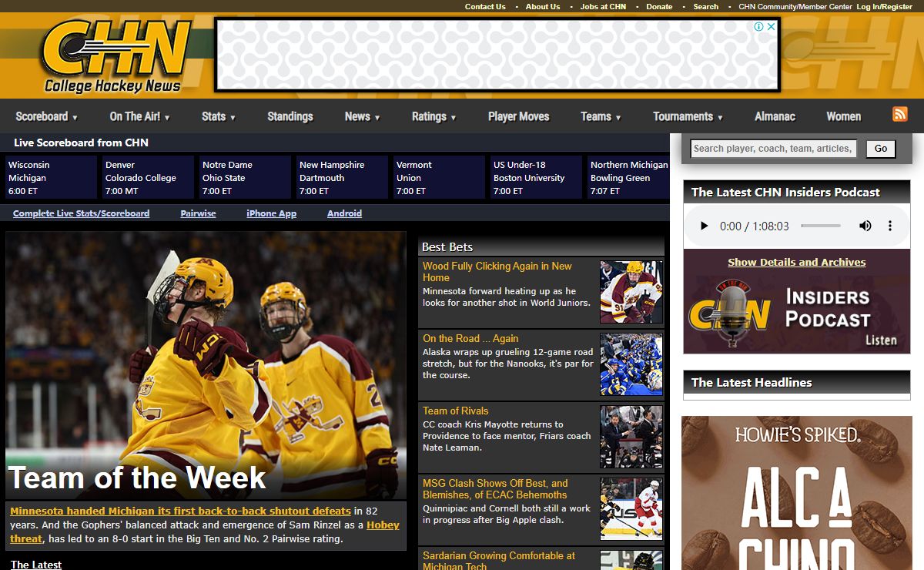Click the Pairwise link under scoreboard

tap(198, 213)
